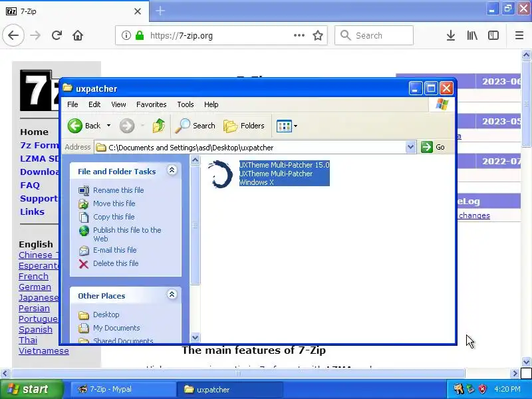Open the browser hamburger menu
Screen dimensions: 532x399
pos(519,35)
